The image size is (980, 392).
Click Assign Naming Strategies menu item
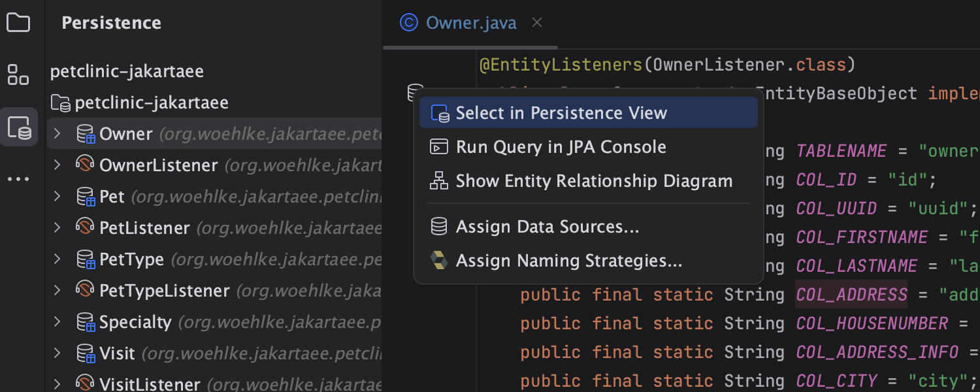568,261
